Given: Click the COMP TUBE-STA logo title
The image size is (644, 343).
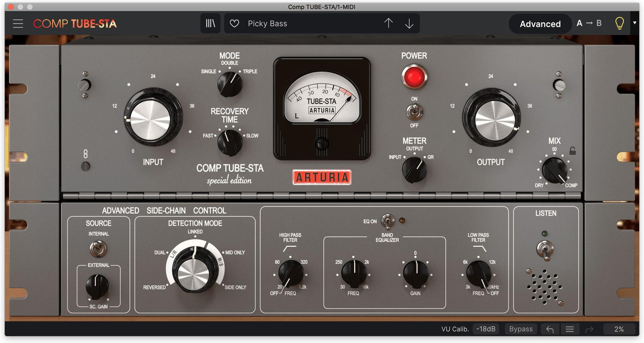Looking at the screenshot, I should [x=75, y=24].
